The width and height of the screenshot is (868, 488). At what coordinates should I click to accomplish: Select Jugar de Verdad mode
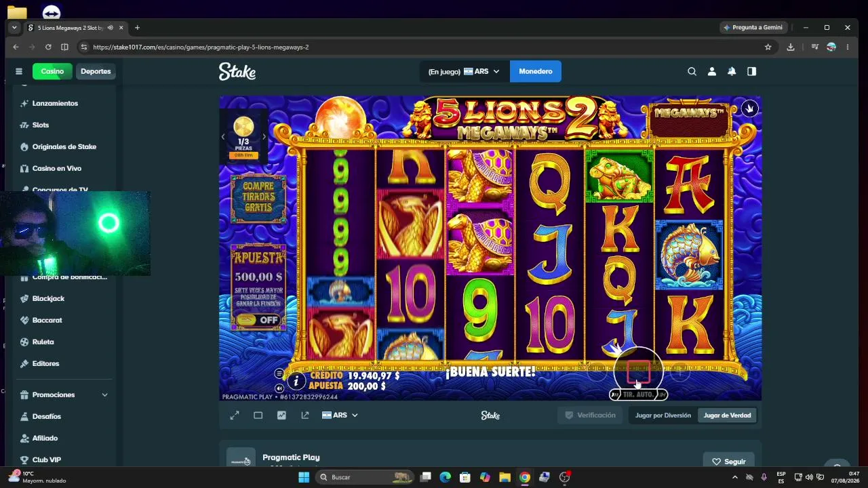[x=727, y=415]
